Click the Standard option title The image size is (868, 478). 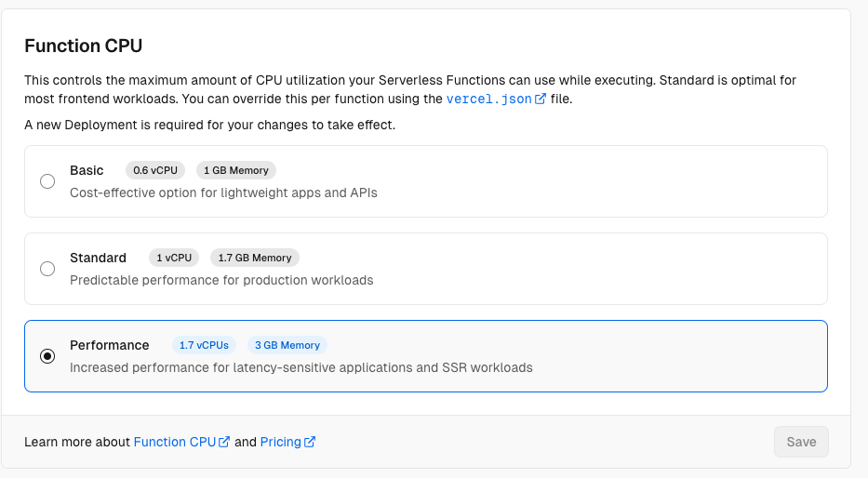pos(98,258)
